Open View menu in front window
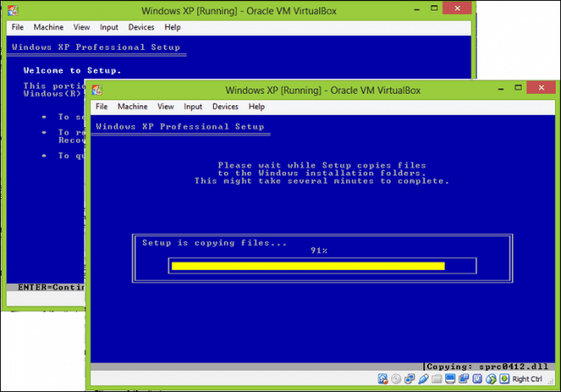This screenshot has width=561, height=392. 166,107
